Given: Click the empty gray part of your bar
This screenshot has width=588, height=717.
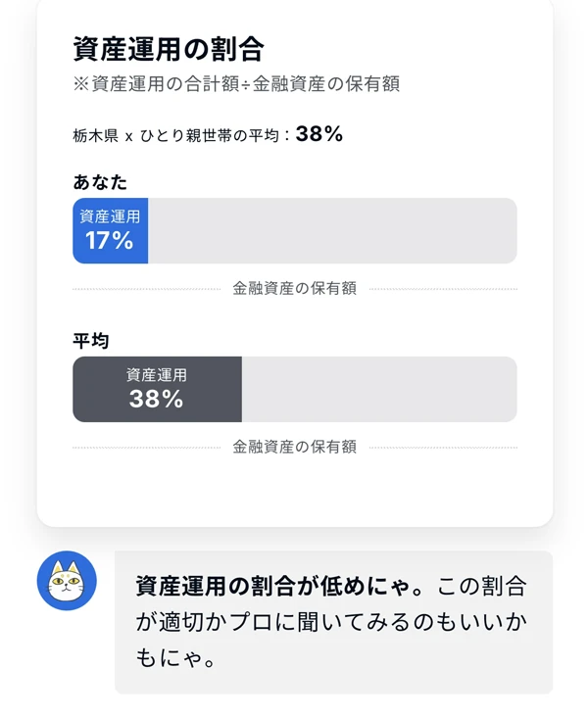Looking at the screenshot, I should (332, 230).
